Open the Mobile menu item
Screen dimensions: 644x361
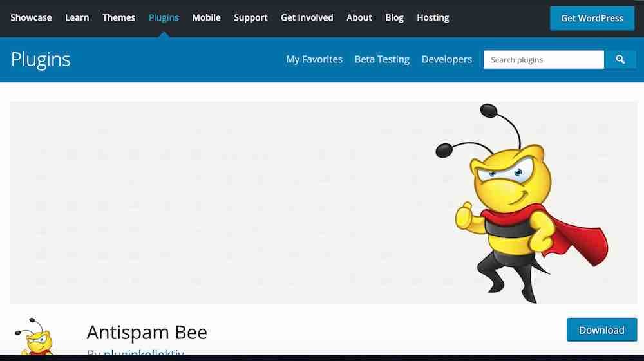tap(206, 17)
